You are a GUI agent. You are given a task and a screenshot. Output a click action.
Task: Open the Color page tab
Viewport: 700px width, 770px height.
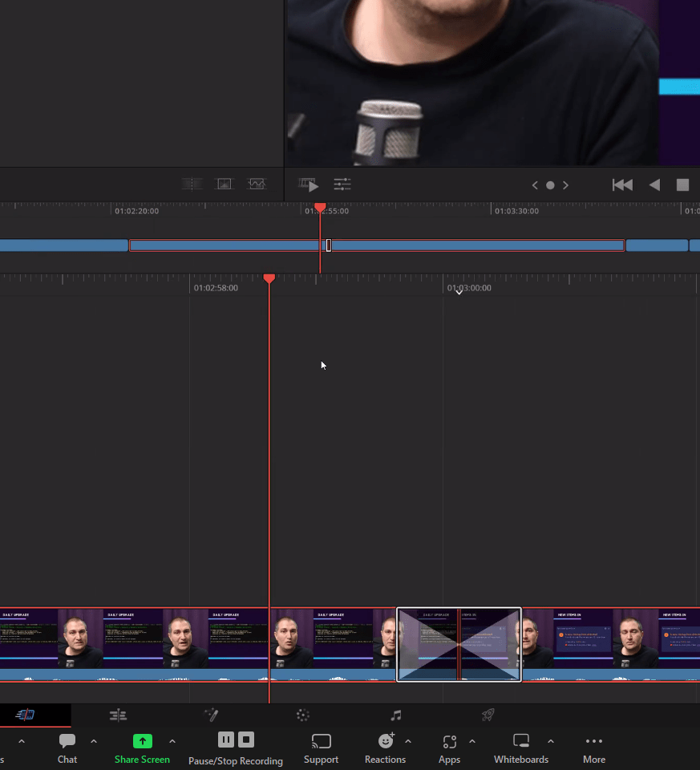pos(303,715)
